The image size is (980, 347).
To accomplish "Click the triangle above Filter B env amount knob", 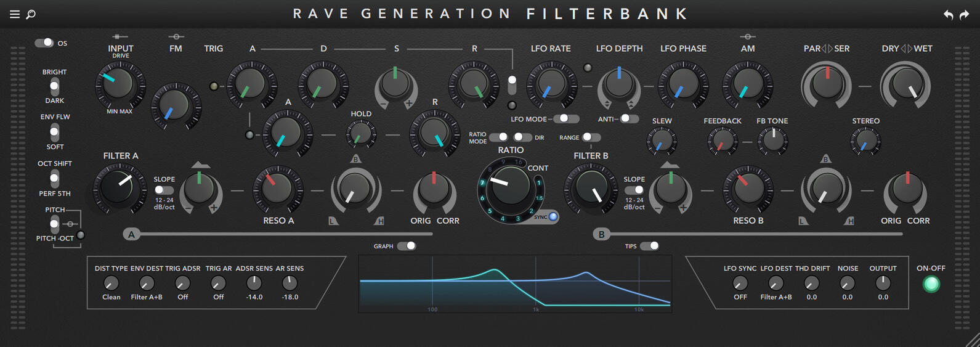I will pyautogui.click(x=670, y=165).
